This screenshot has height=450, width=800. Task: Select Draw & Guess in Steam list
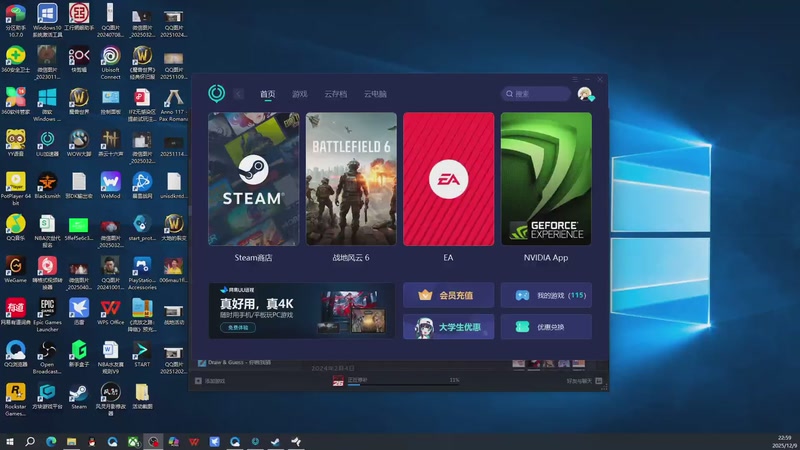point(235,362)
